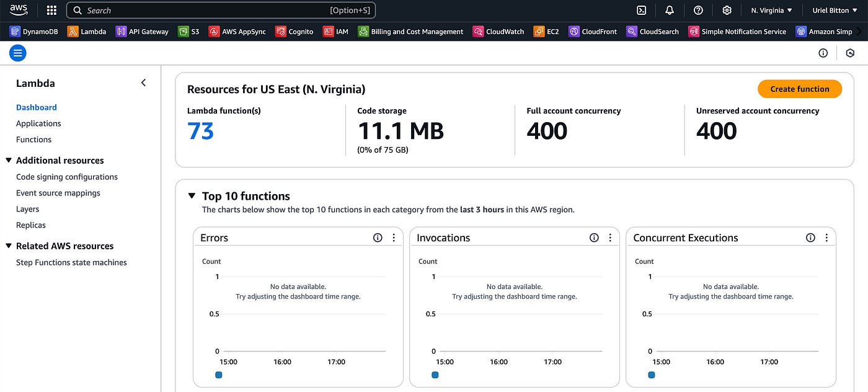Open Replicas in the sidebar
The height and width of the screenshot is (392, 868).
(31, 225)
